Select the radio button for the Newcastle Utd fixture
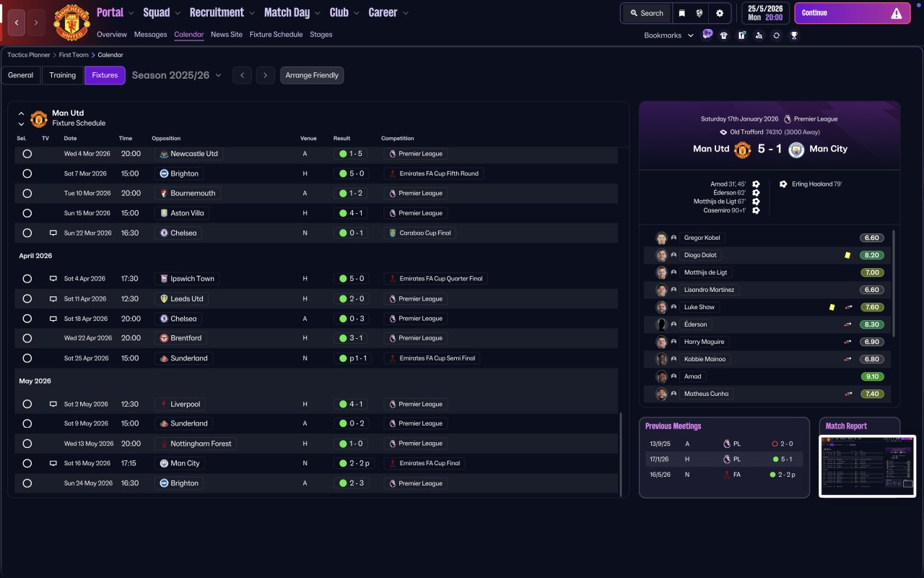Viewport: 924px width, 578px height. pyautogui.click(x=27, y=154)
